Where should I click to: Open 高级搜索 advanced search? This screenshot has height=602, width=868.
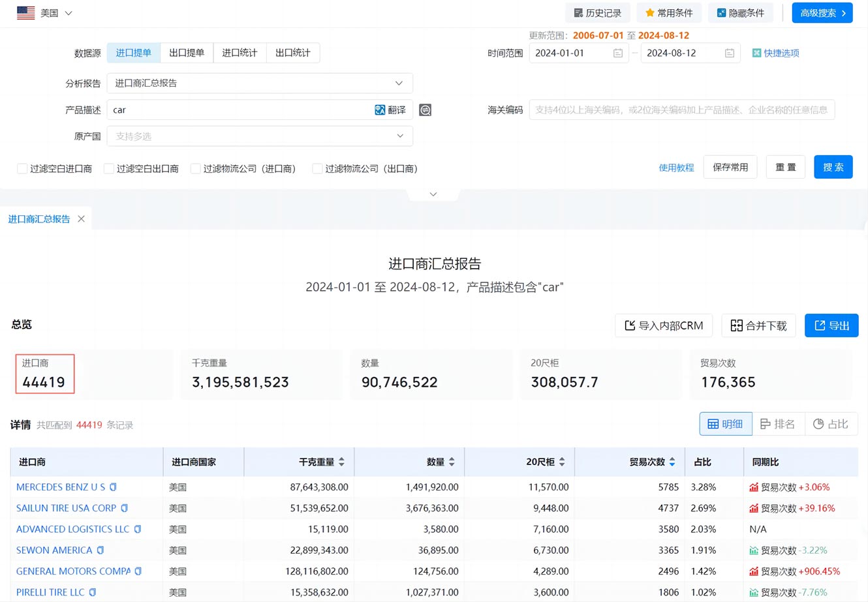[822, 13]
